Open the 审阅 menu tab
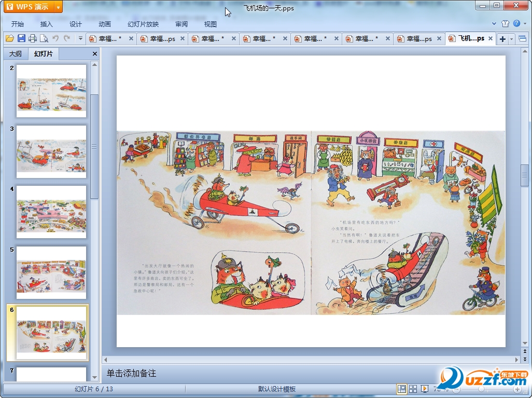Image resolution: width=532 pixels, height=398 pixels. coord(181,24)
